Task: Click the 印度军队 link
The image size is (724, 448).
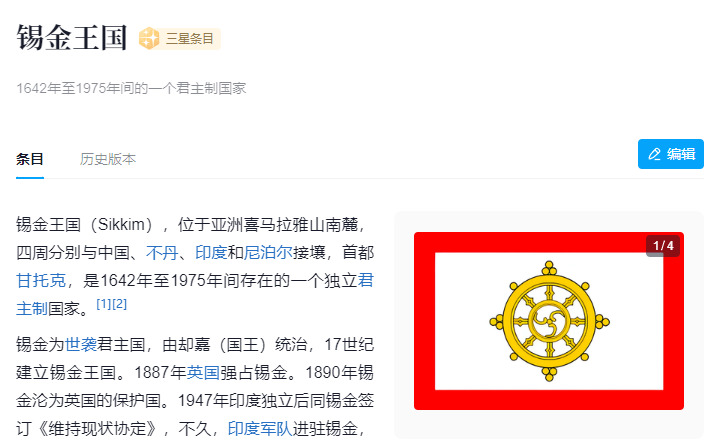Action: tap(260, 429)
